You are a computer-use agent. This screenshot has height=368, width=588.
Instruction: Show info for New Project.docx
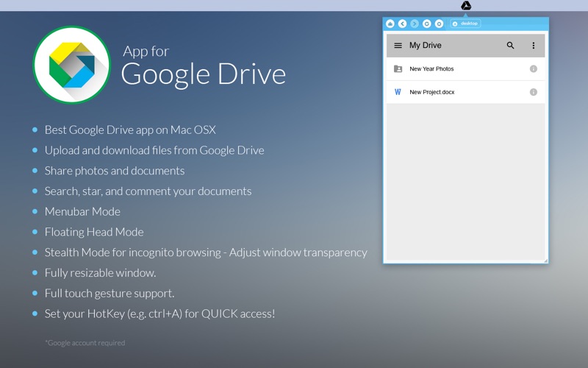(534, 92)
